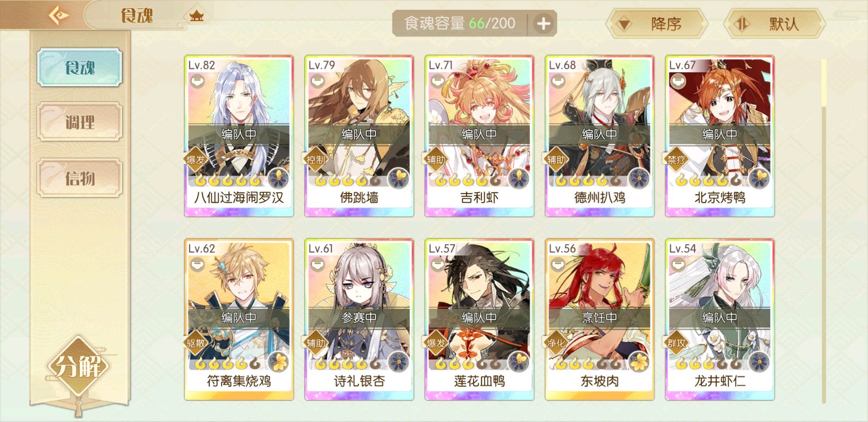
Task: Click the card list scrollbar
Action: point(823,231)
